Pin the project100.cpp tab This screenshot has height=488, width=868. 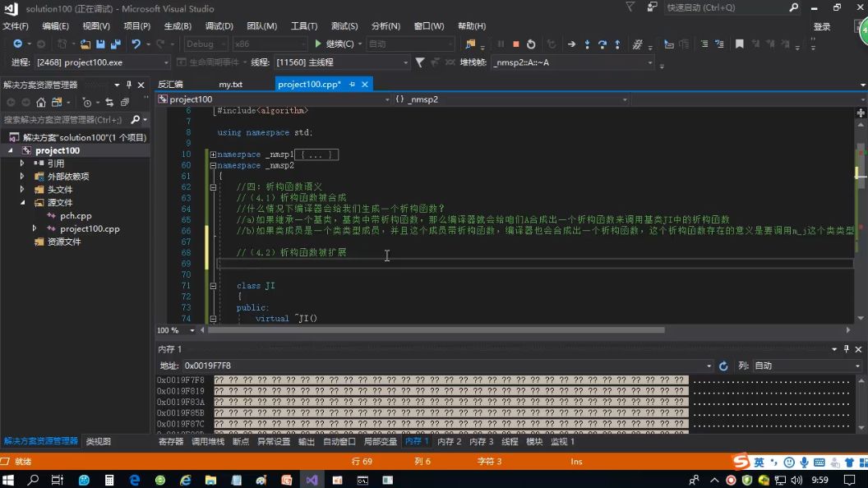coord(352,84)
